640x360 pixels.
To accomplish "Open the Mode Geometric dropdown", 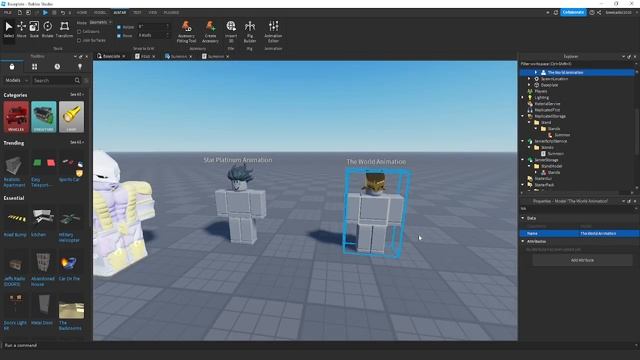I will click(100, 22).
